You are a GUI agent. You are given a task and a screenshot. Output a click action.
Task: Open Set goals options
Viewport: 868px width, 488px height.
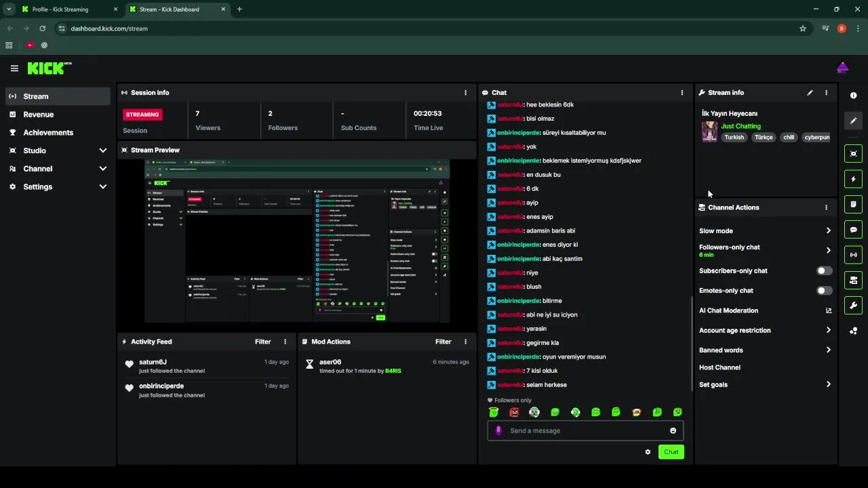[x=765, y=385]
